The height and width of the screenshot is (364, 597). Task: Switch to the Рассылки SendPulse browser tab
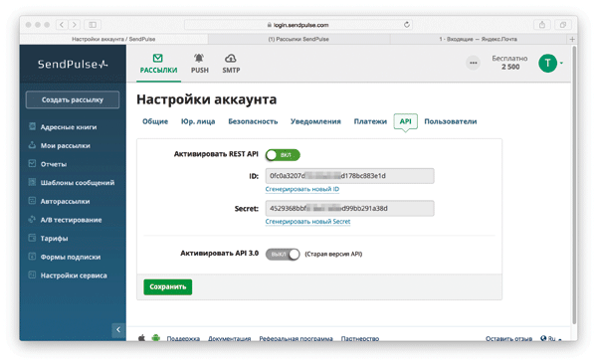coord(298,39)
